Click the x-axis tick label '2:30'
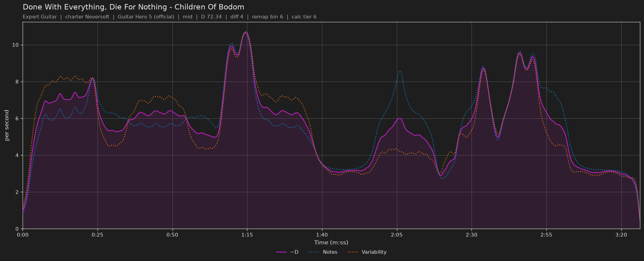644x261 pixels. [x=472, y=235]
